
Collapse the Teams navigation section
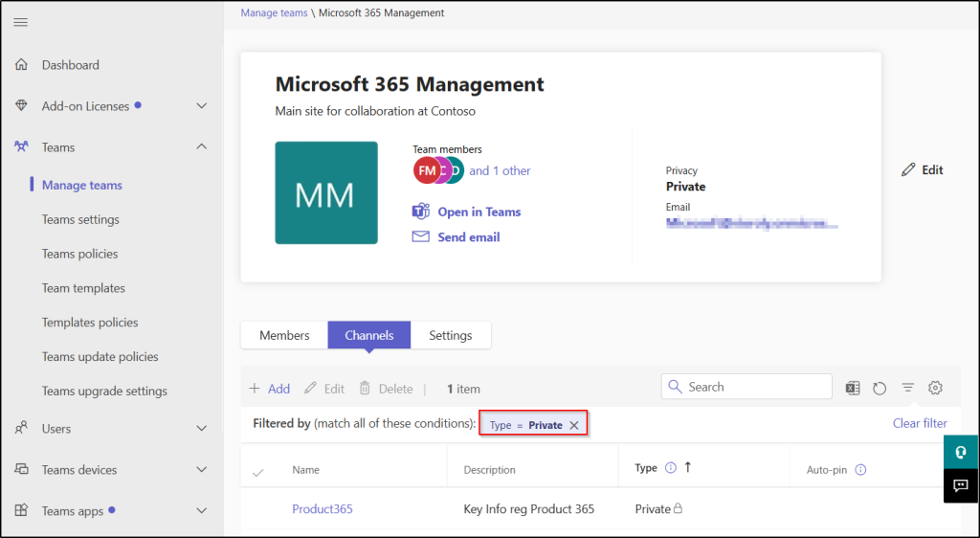point(201,146)
